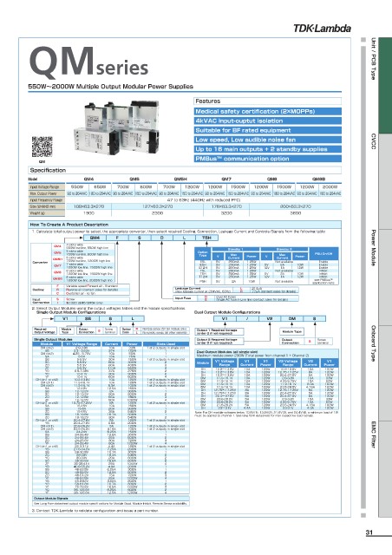
Task: Click size cell '200×63.3×270'
Action: click(x=296, y=206)
